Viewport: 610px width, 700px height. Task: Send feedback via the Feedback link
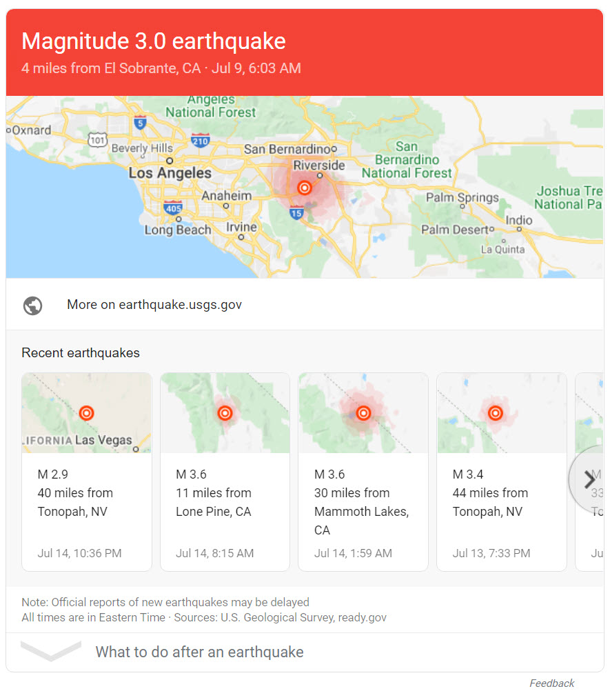pyautogui.click(x=551, y=683)
